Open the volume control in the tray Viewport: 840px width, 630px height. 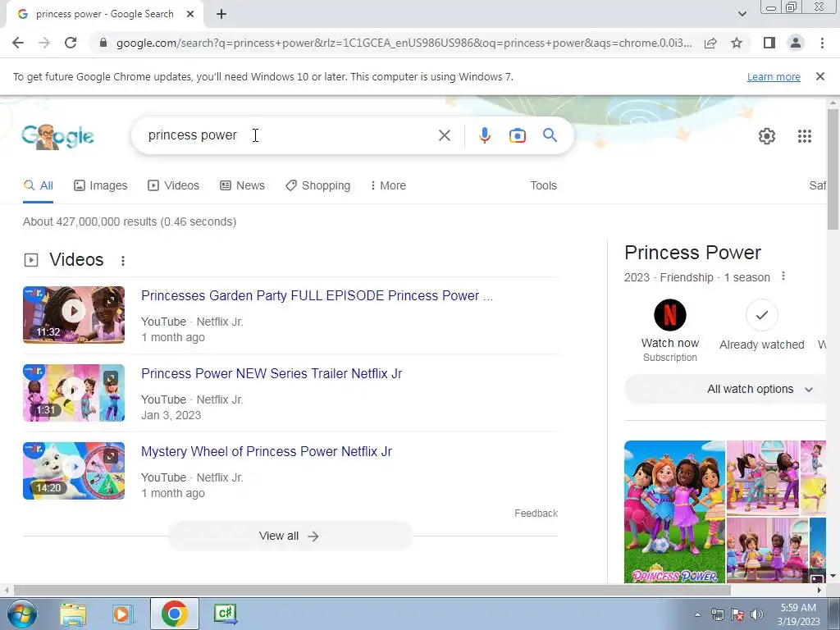(x=756, y=614)
